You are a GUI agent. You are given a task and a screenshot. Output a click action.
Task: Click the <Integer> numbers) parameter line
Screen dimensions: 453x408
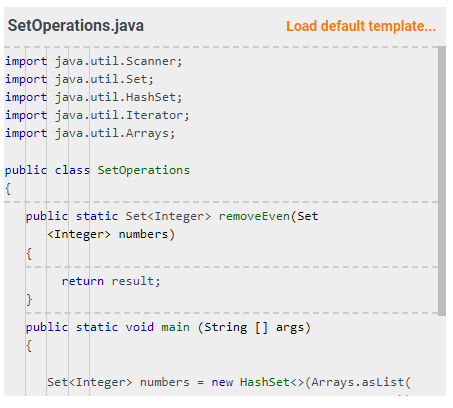111,234
